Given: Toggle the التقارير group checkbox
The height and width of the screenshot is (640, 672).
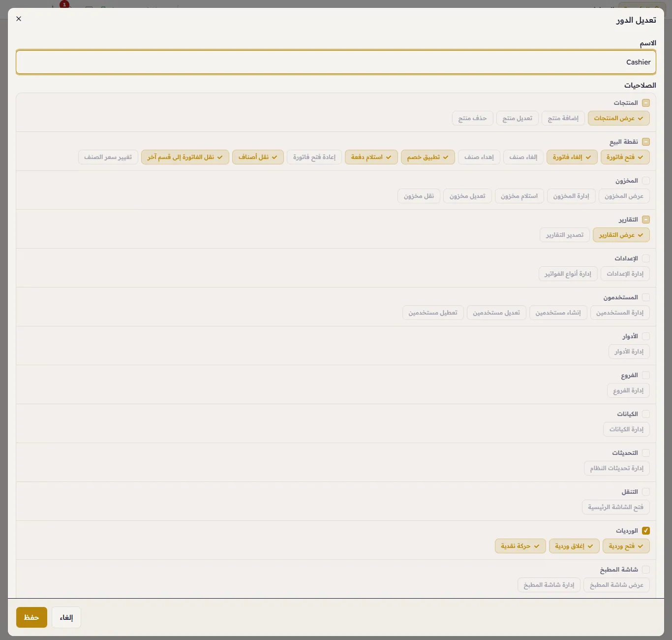Looking at the screenshot, I should pos(646,220).
